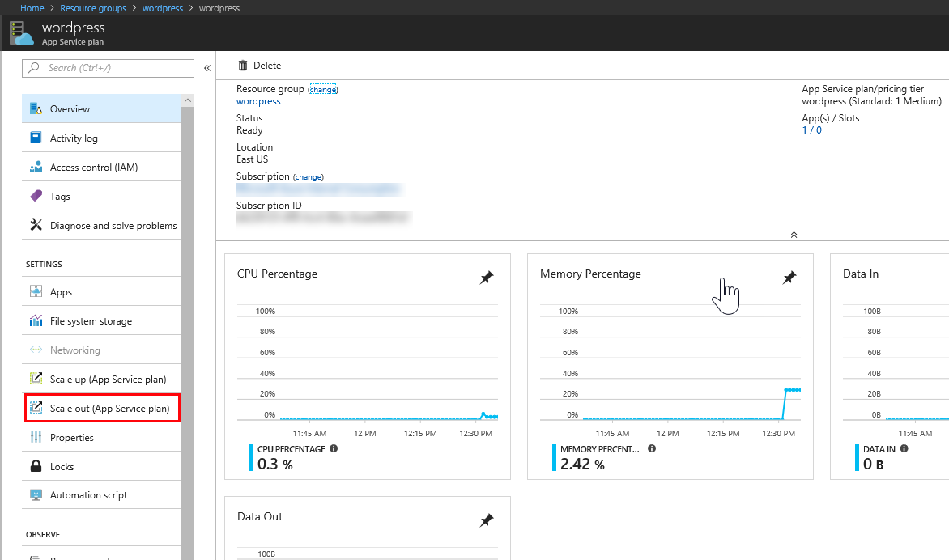The width and height of the screenshot is (949, 560).
Task: Click the 1 / 0 App(s) / Slots link
Action: (811, 130)
